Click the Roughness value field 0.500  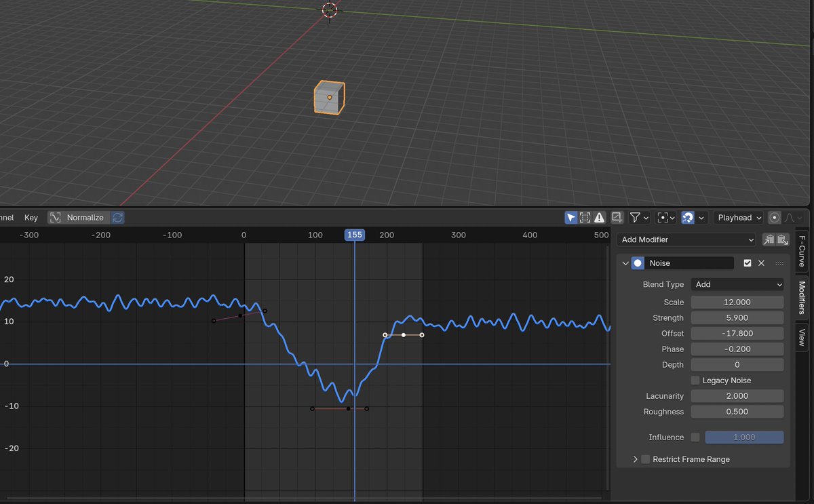[737, 412]
